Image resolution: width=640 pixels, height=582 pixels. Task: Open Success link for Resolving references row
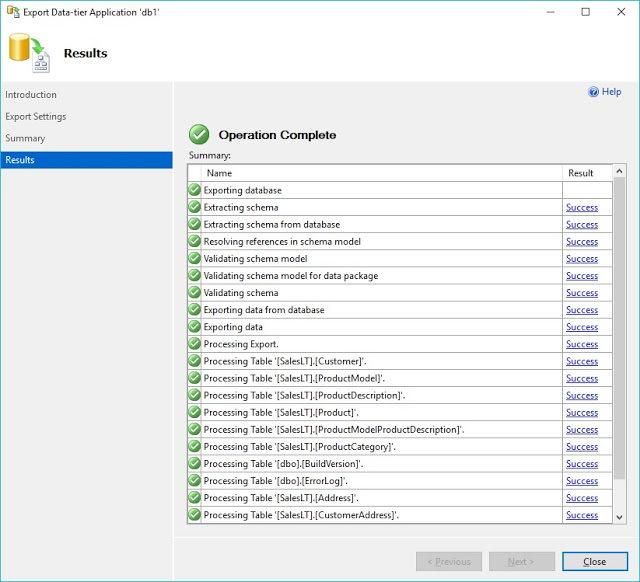582,242
